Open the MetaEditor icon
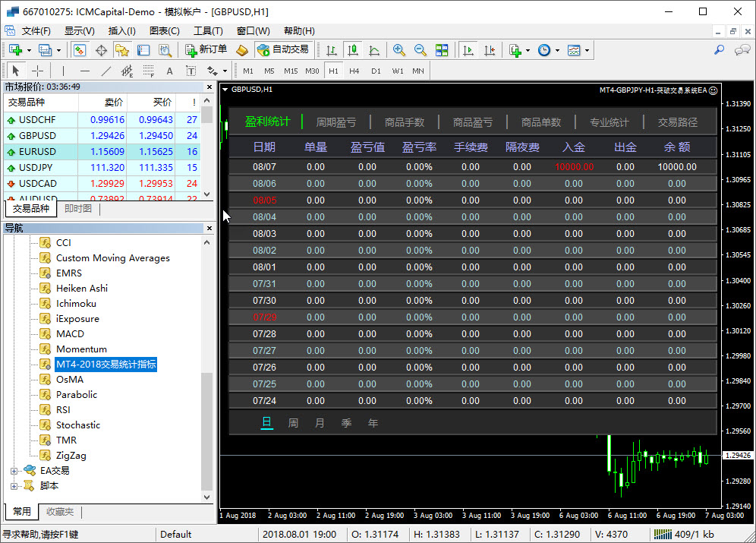 point(242,50)
